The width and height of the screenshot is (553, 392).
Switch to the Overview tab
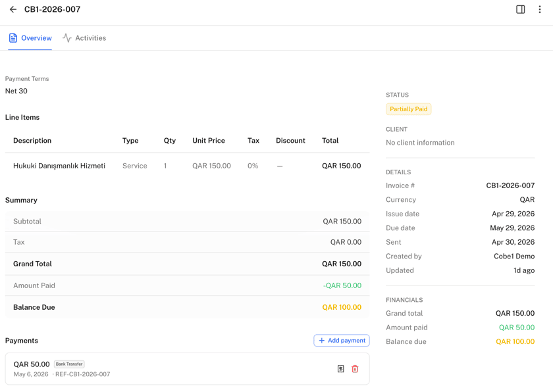[30, 38]
